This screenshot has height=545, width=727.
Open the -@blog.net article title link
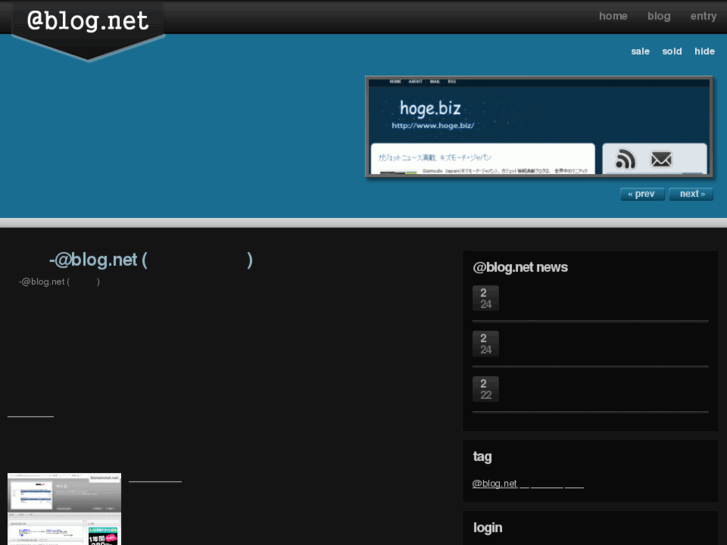coord(151,260)
